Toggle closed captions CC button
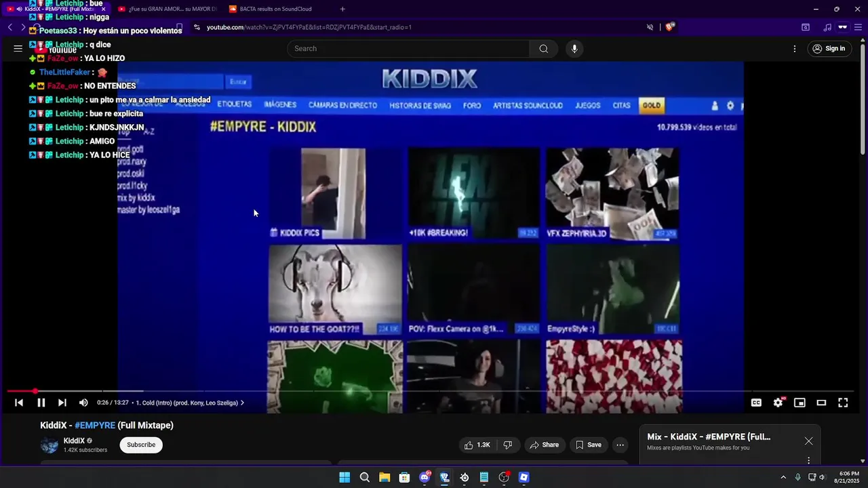This screenshot has height=488, width=868. 756,403
